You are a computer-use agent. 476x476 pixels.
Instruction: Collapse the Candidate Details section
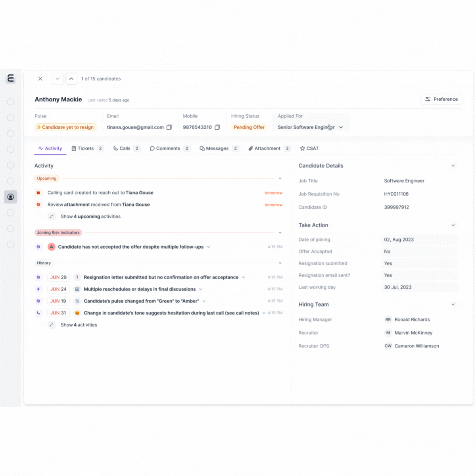point(453,166)
